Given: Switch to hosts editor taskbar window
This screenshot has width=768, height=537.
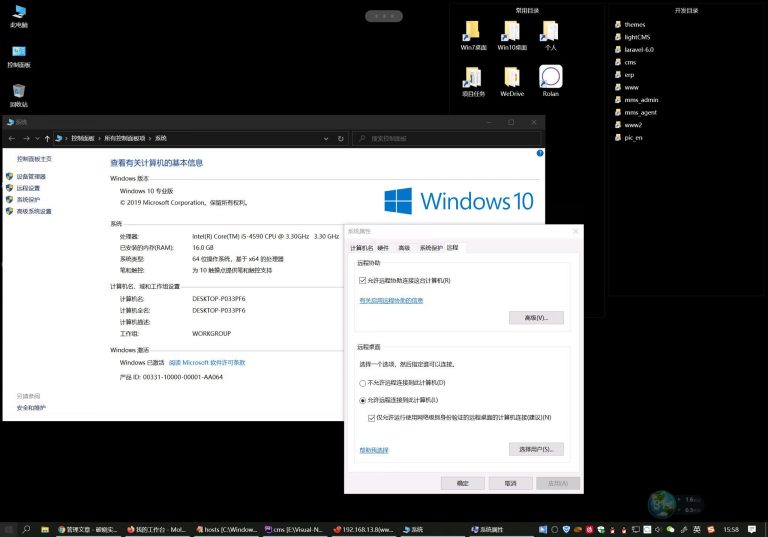Looking at the screenshot, I should (x=226, y=530).
